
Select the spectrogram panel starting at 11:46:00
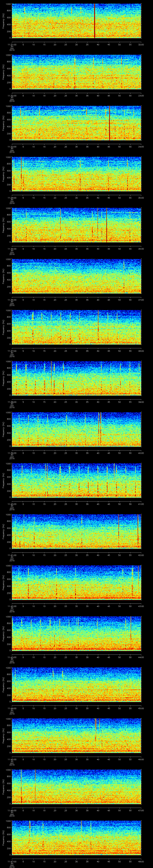coord(77,786)
